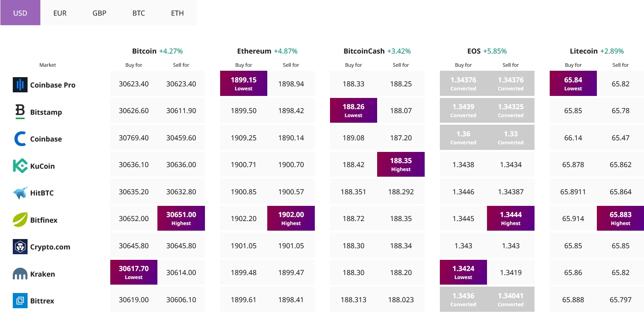Click Bittrex converted EOS sell price 1.34041
The width and height of the screenshot is (644, 313).
[511, 299]
